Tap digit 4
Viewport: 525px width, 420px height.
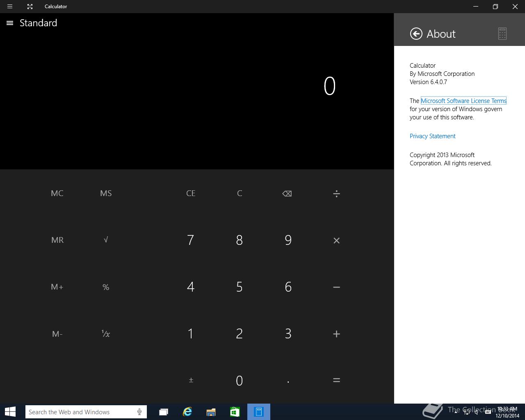(x=190, y=287)
